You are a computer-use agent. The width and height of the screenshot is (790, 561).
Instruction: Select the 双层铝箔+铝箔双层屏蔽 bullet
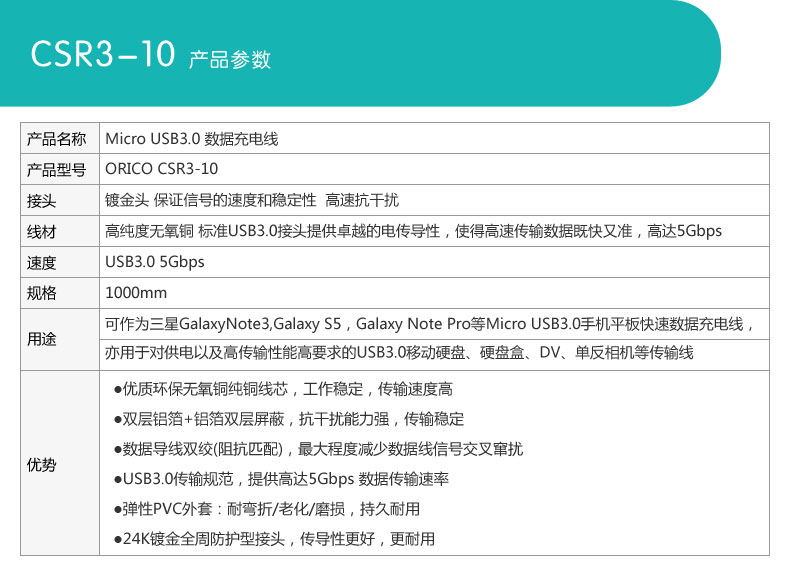pos(289,419)
